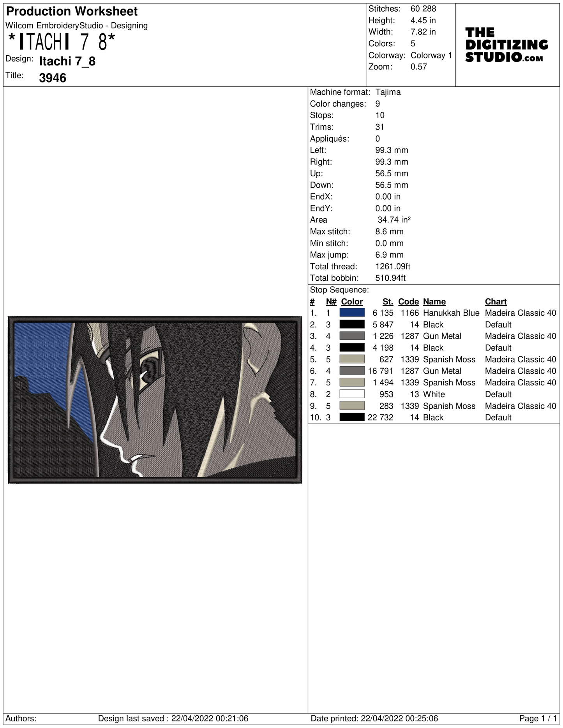Click the 'Code' column header
The image size is (563, 728).
point(408,301)
